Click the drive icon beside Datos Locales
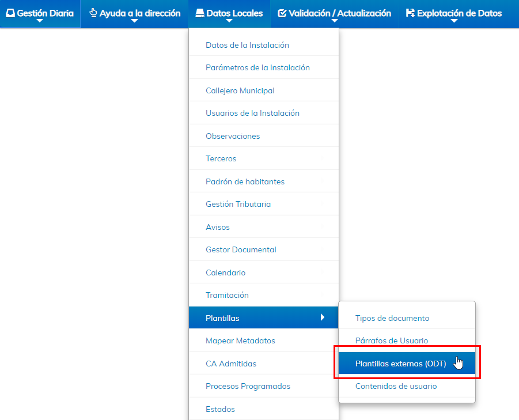The height and width of the screenshot is (420, 519). pyautogui.click(x=199, y=13)
